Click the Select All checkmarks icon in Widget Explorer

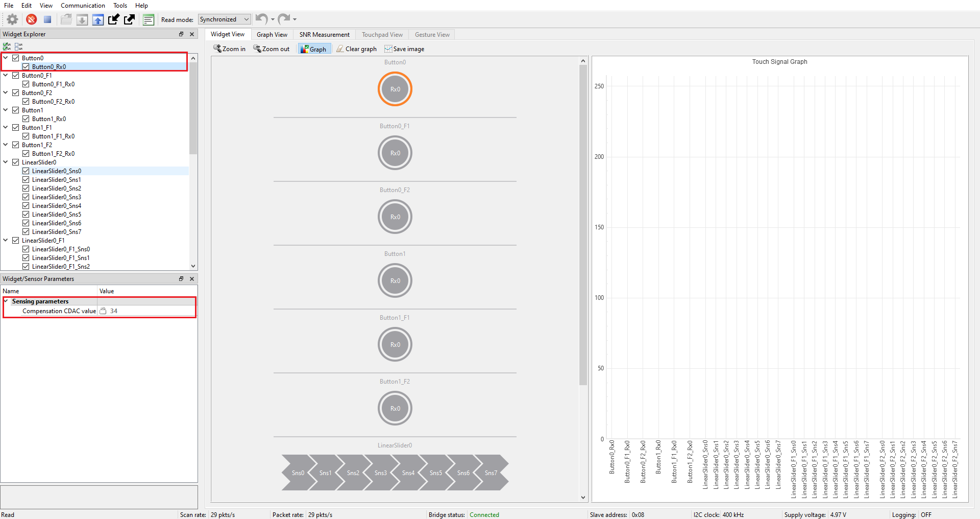tap(7, 46)
